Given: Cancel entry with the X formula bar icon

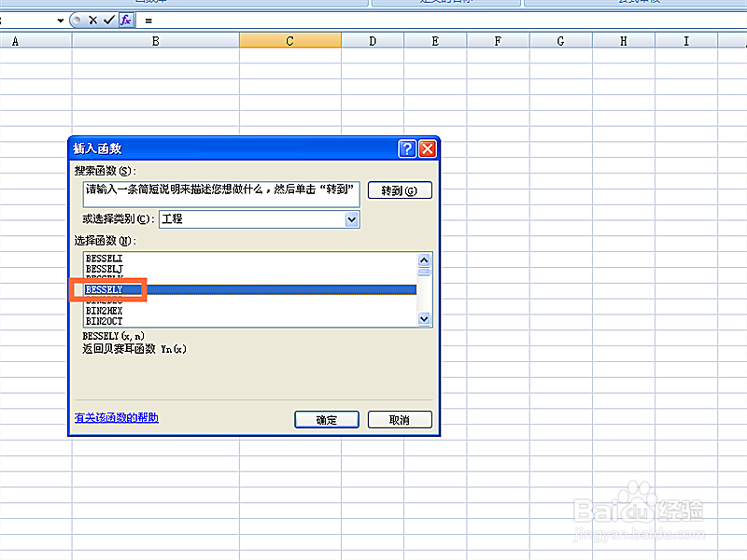Looking at the screenshot, I should 92,20.
